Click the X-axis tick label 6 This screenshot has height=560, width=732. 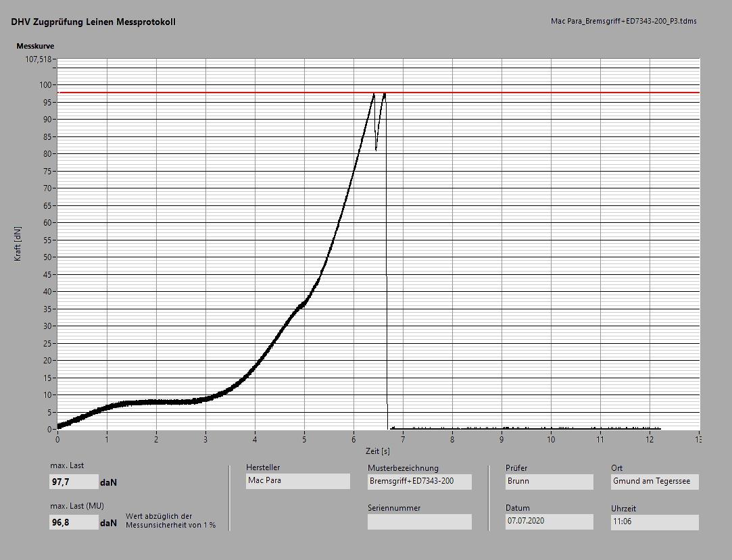point(354,439)
